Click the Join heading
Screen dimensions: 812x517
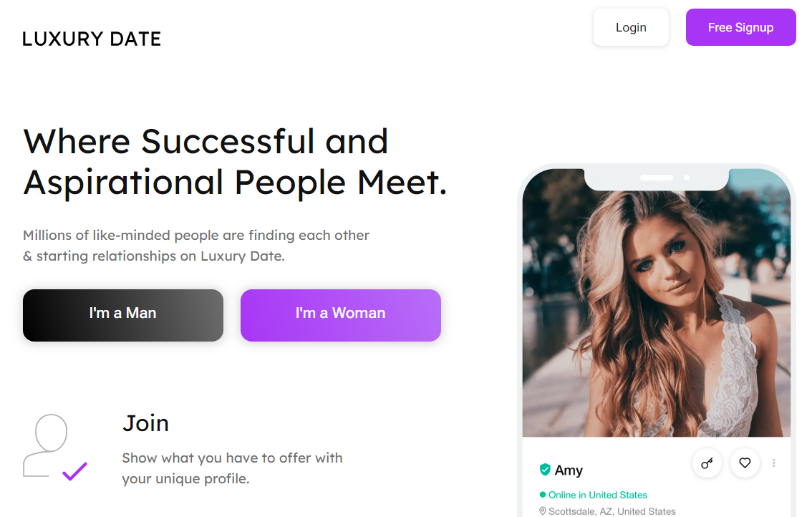click(x=146, y=423)
